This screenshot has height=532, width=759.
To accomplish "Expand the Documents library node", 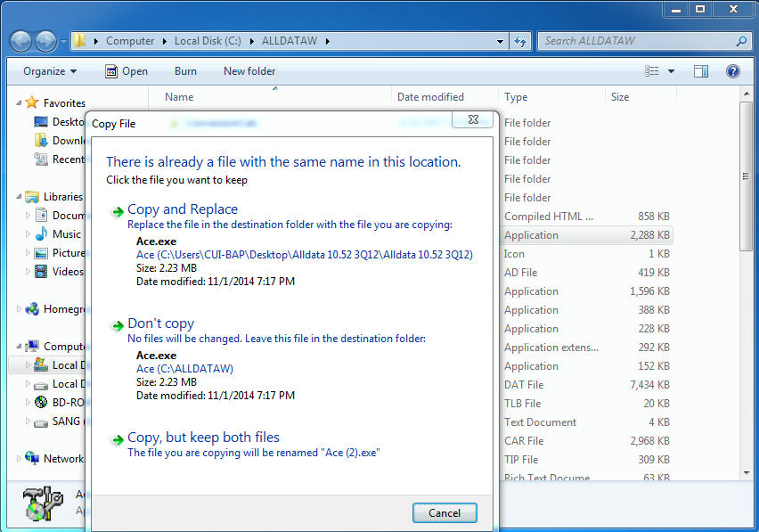I will 28,215.
